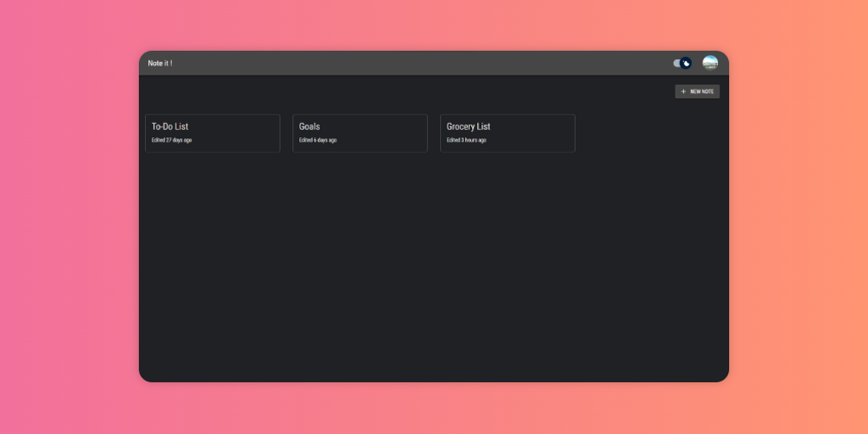Screen dimensions: 868x434
Task: Click the "Note it !" app title
Action: 160,63
